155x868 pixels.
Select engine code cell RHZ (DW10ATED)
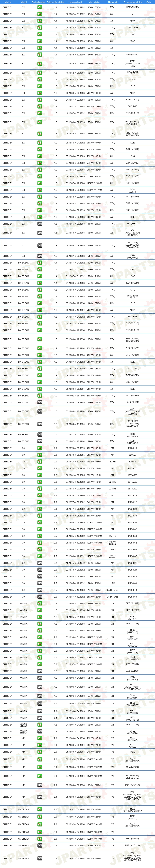point(132,704)
